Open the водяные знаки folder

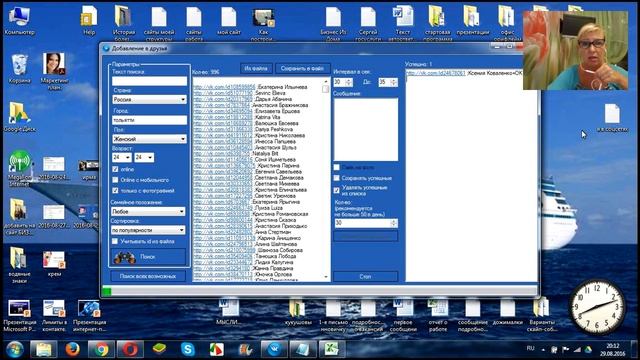(x=19, y=265)
